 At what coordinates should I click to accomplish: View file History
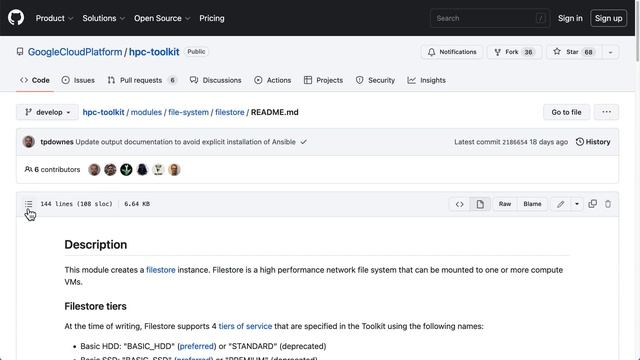pos(593,142)
